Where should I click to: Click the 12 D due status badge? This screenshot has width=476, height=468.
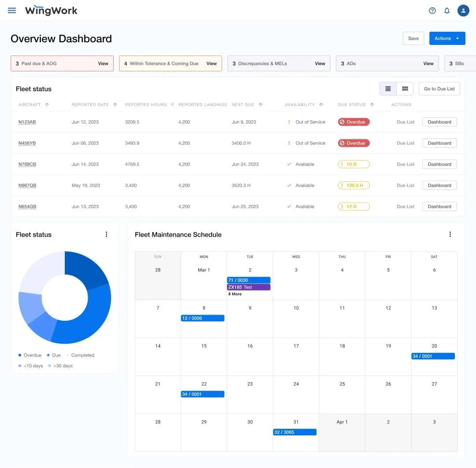tap(353, 207)
